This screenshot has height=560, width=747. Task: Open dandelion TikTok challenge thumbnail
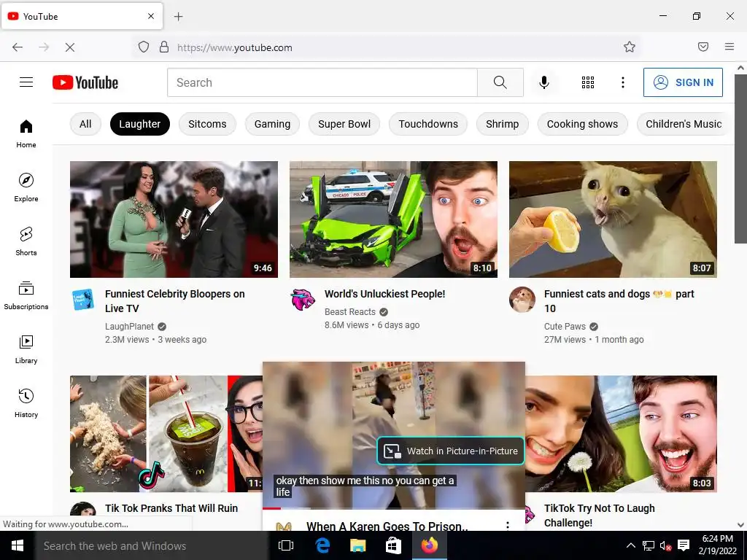(x=622, y=434)
